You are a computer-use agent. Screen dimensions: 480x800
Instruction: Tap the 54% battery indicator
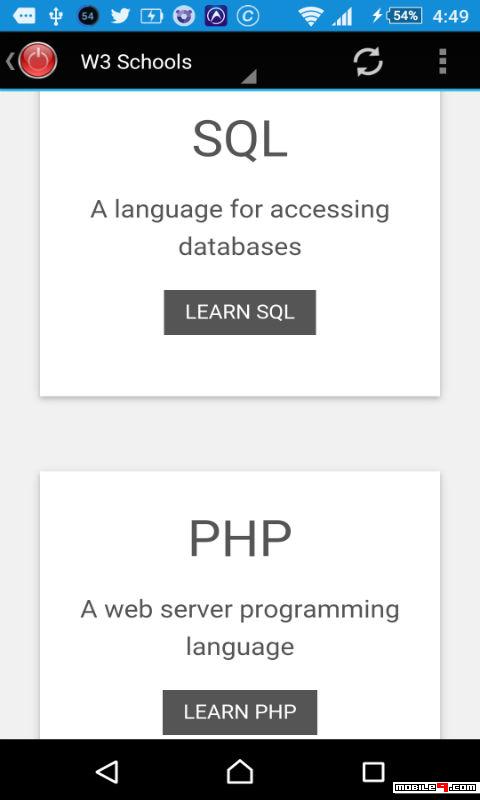pyautogui.click(x=405, y=16)
